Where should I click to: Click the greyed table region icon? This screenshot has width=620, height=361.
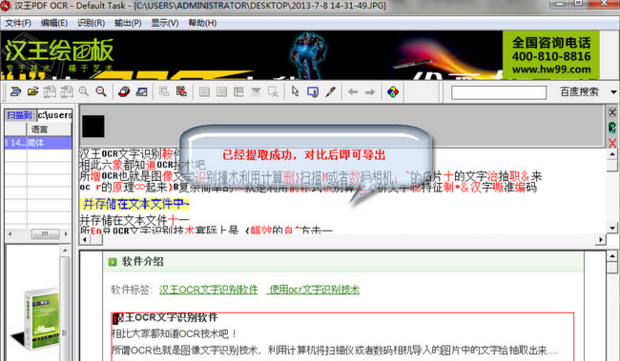click(x=256, y=92)
